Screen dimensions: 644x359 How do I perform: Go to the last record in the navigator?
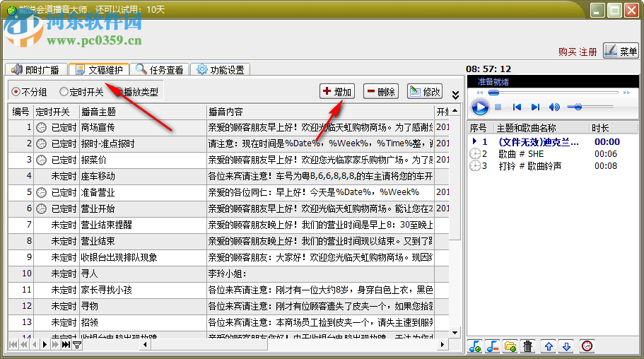click(x=66, y=345)
